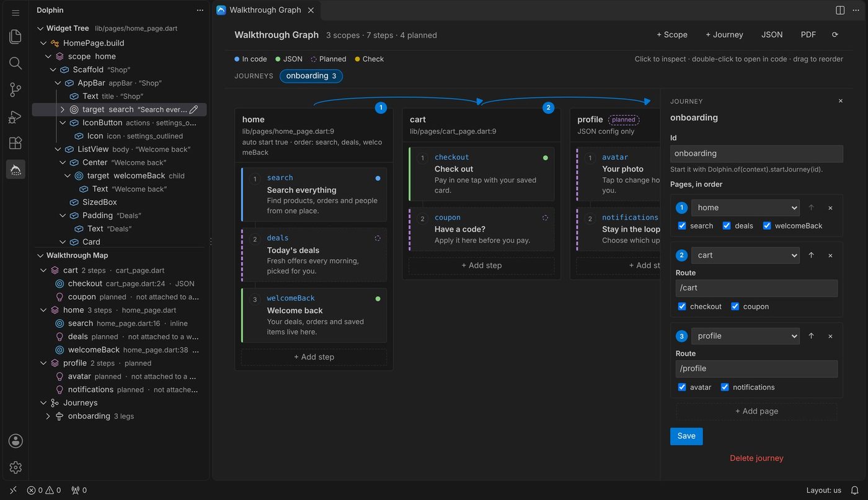Select the onboarding journey chip

pos(311,76)
